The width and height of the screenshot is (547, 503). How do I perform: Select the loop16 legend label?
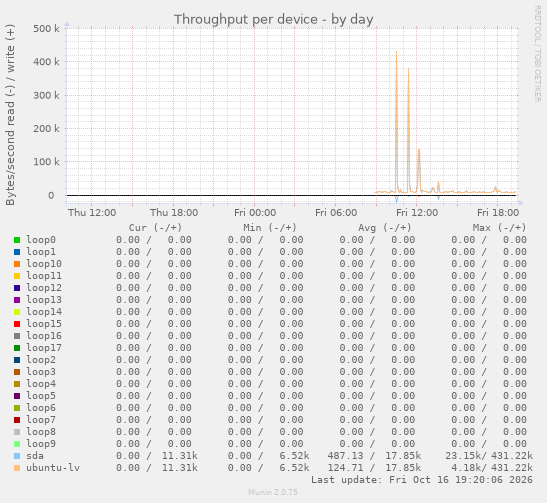click(x=44, y=336)
